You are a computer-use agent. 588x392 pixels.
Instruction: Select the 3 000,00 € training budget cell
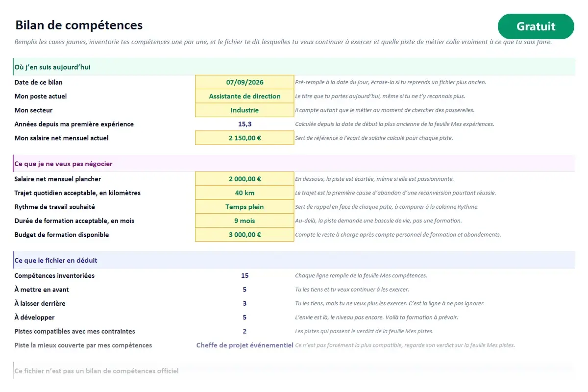(245, 235)
